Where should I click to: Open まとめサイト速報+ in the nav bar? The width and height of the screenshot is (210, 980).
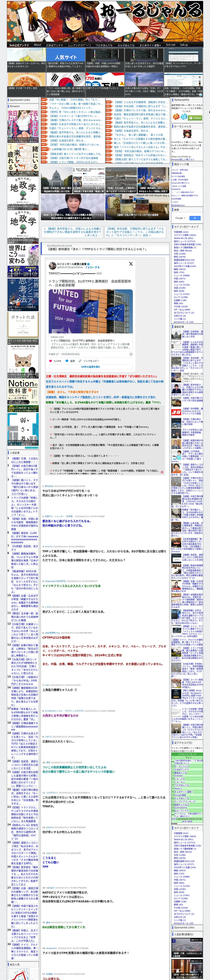[150, 45]
